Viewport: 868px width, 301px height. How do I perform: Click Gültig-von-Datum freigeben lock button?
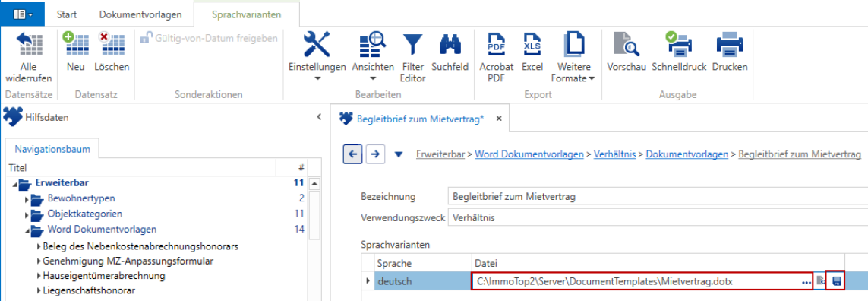[x=208, y=38]
